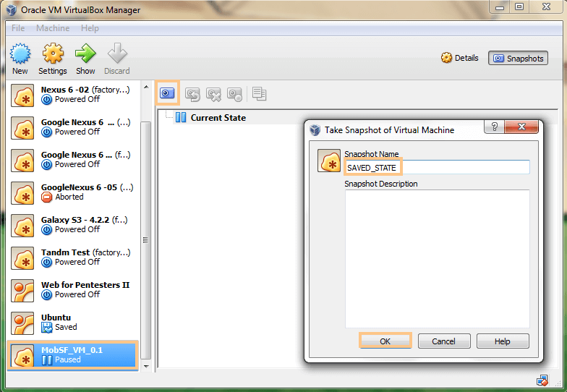567x392 pixels.
Task: Click the green Show arrow icon
Action: coord(85,54)
